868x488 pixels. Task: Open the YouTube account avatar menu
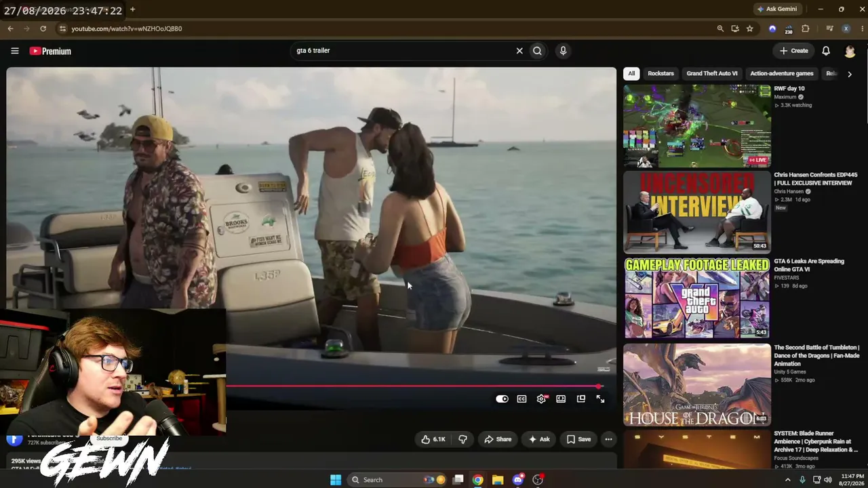click(x=850, y=51)
